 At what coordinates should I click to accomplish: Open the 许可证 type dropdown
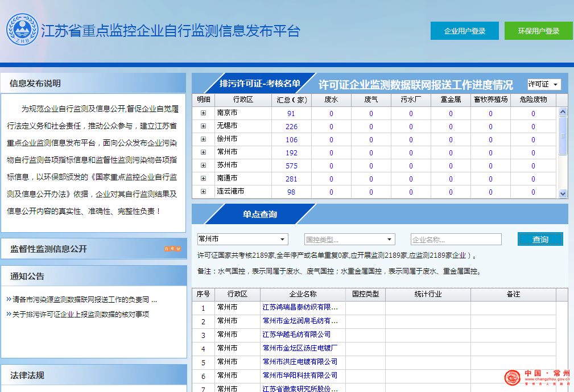pos(544,85)
